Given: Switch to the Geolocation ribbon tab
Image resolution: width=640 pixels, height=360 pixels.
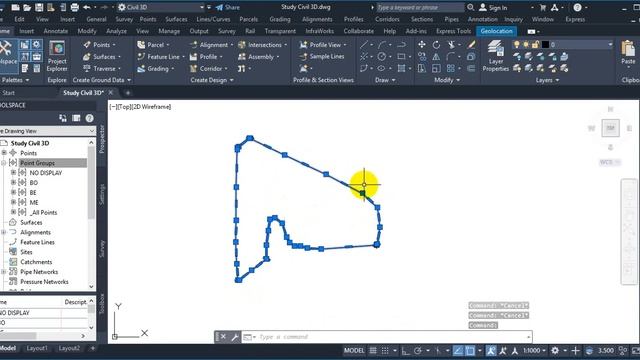Looking at the screenshot, I should pos(496,31).
